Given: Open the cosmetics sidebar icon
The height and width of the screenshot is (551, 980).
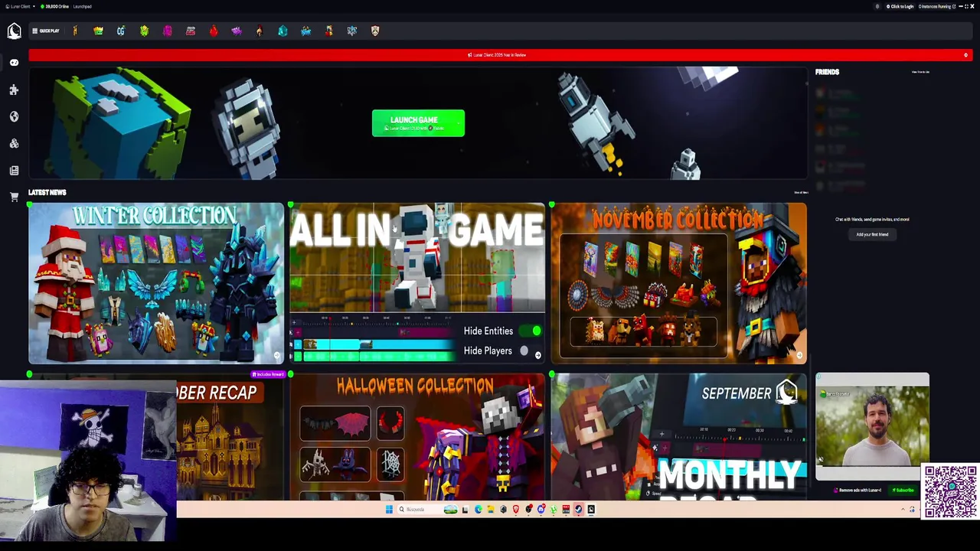Looking at the screenshot, I should click(14, 143).
